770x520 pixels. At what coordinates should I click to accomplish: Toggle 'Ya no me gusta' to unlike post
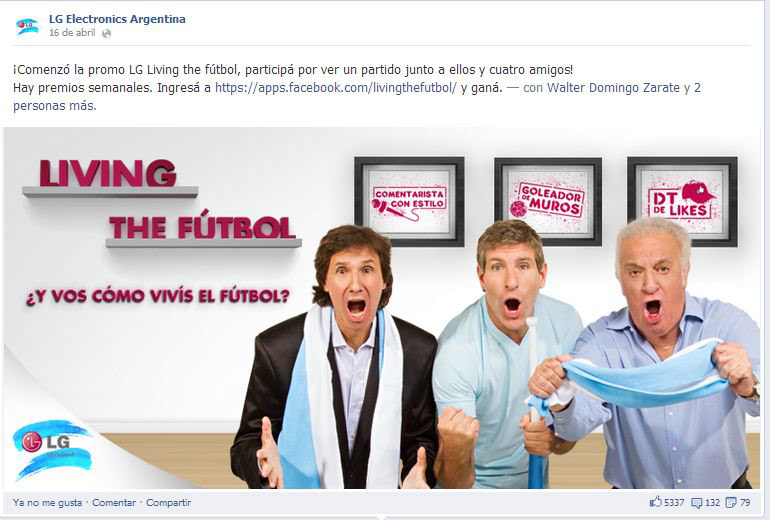click(48, 502)
